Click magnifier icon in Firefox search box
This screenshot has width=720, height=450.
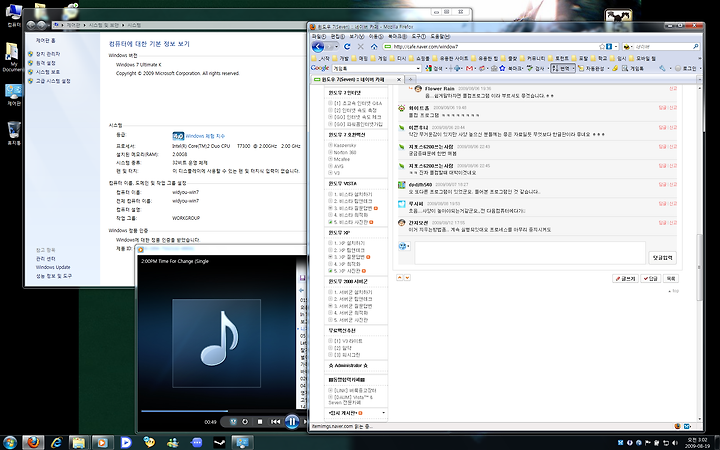(696, 46)
